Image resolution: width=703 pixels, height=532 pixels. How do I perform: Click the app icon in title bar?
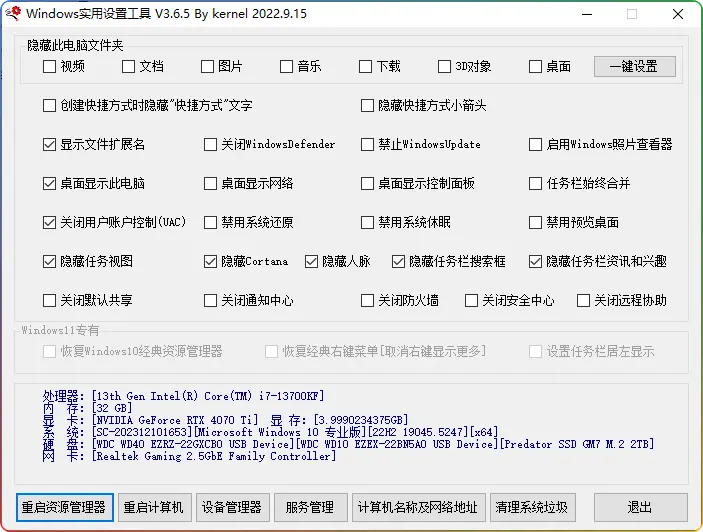pos(13,13)
